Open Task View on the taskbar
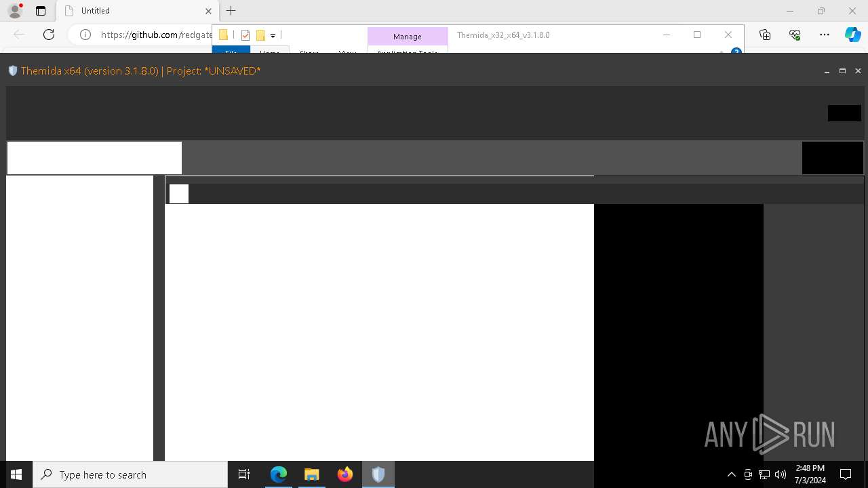The image size is (868, 488). 244,474
